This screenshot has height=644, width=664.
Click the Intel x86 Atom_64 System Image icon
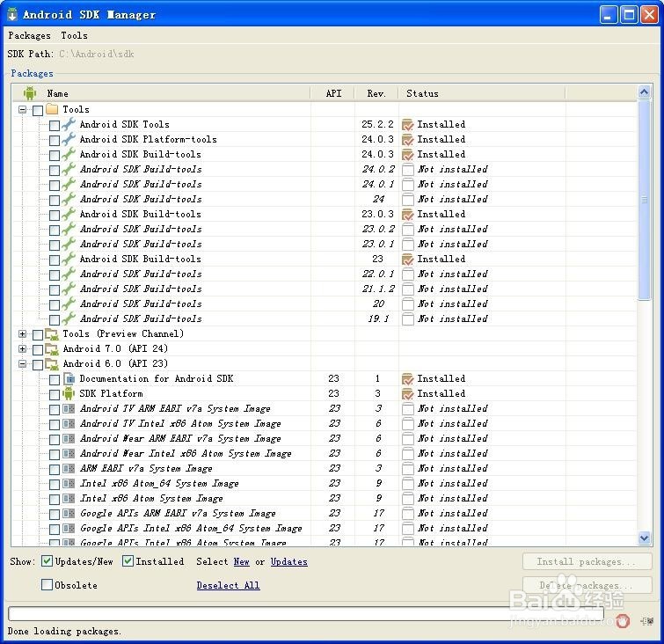click(69, 483)
